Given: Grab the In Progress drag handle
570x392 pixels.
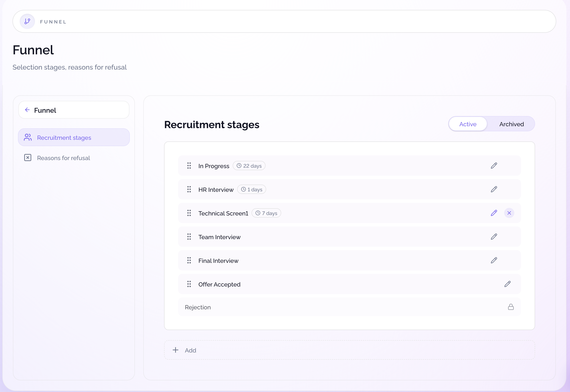Looking at the screenshot, I should coord(189,166).
